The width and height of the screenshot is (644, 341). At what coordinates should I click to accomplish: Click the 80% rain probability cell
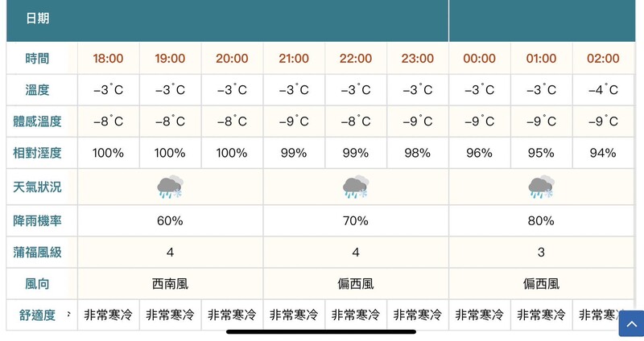point(541,221)
